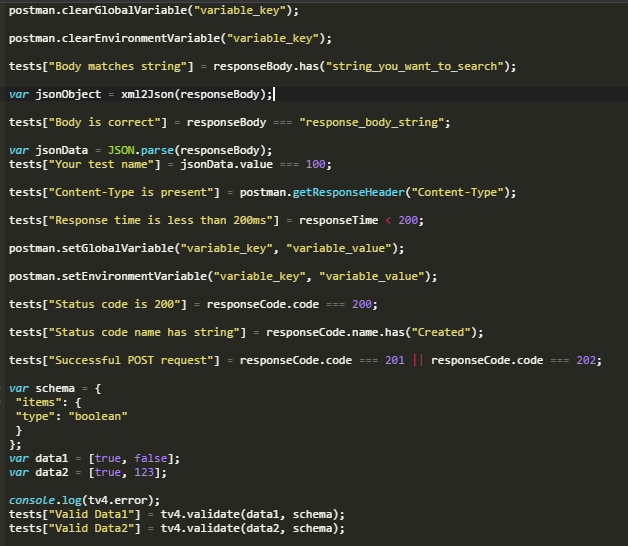Place cursor in the xml2Json jsonObject line
The width and height of the screenshot is (628, 546).
click(x=141, y=95)
